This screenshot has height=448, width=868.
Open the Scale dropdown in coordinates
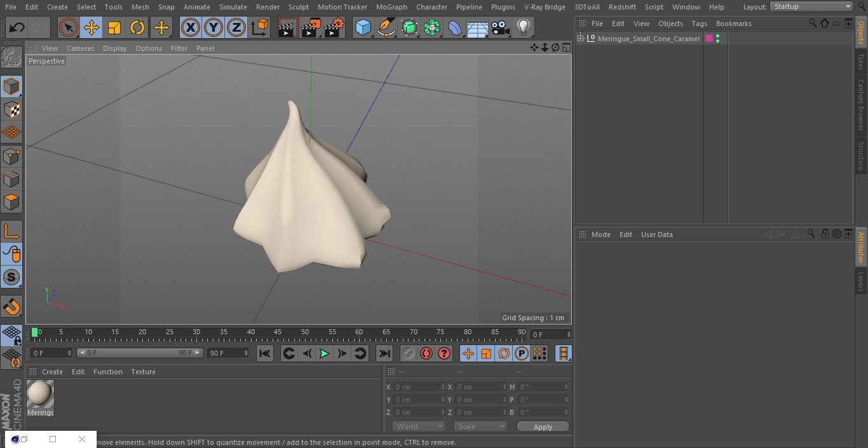click(480, 426)
